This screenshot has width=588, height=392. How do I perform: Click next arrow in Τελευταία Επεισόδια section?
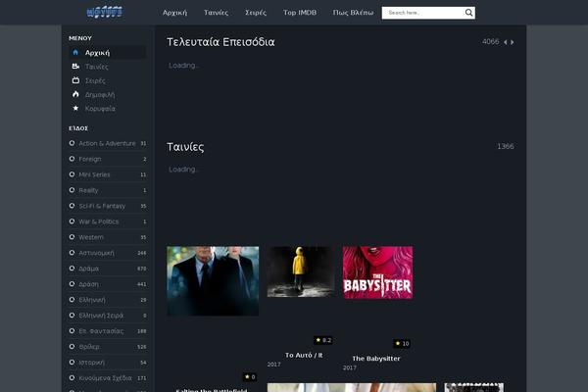pyautogui.click(x=513, y=42)
